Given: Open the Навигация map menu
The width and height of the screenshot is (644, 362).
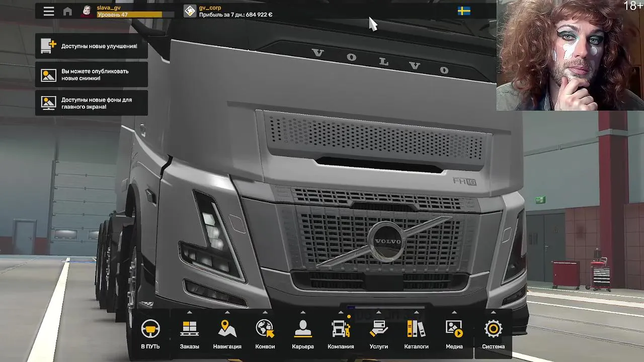Looking at the screenshot, I should pyautogui.click(x=227, y=334).
